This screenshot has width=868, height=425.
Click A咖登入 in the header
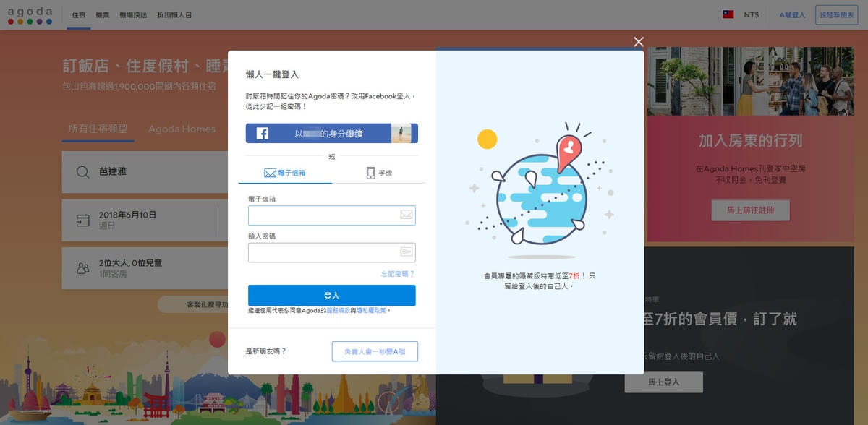[792, 14]
